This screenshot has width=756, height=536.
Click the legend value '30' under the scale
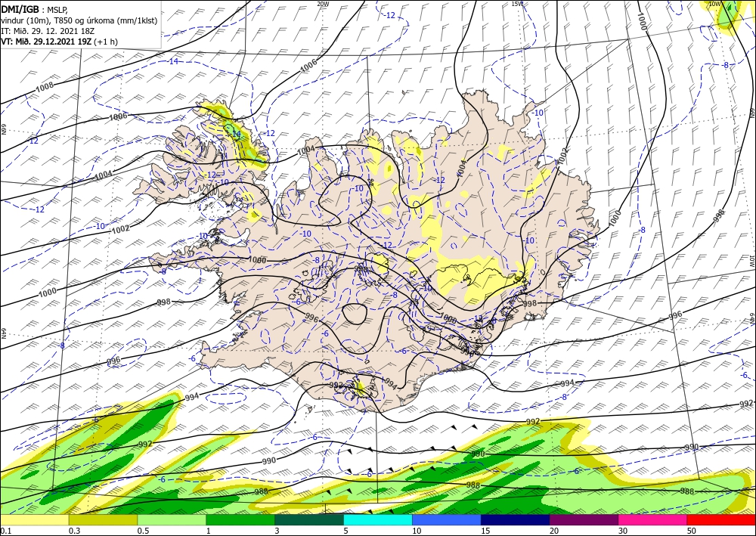[x=622, y=531]
